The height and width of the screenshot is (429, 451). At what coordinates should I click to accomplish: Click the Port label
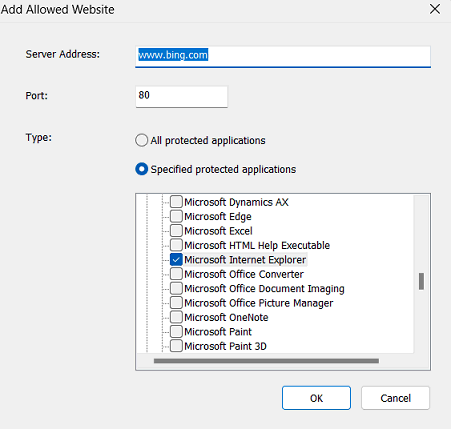pyautogui.click(x=37, y=96)
